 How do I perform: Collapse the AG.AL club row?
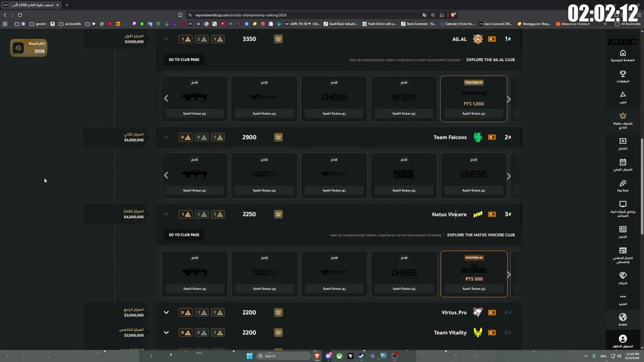[x=166, y=39]
